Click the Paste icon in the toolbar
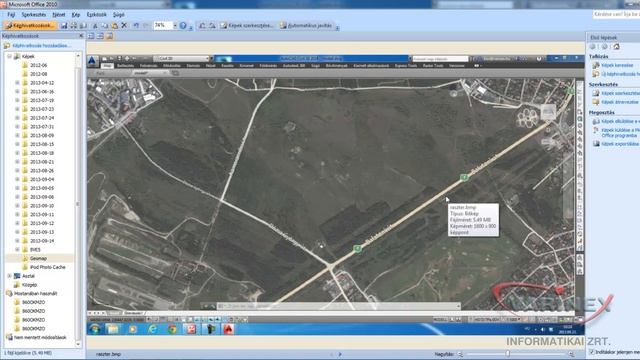Image resolution: width=640 pixels, height=360 pixels. [114, 25]
